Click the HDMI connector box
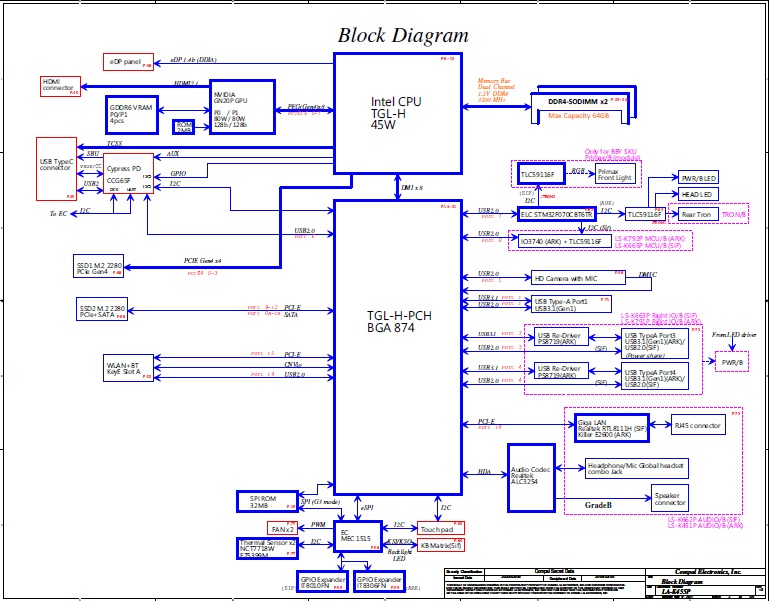 point(58,86)
